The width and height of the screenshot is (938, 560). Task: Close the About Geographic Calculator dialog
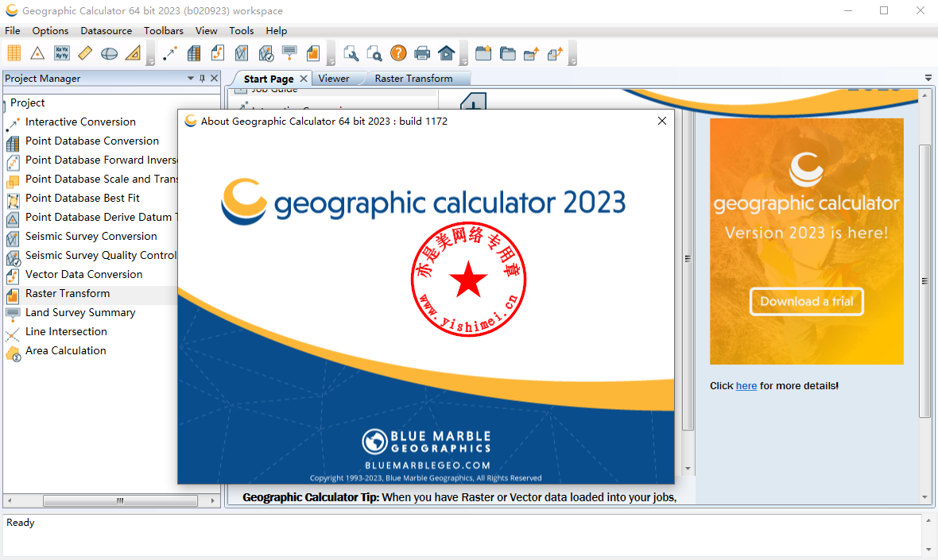(x=661, y=121)
